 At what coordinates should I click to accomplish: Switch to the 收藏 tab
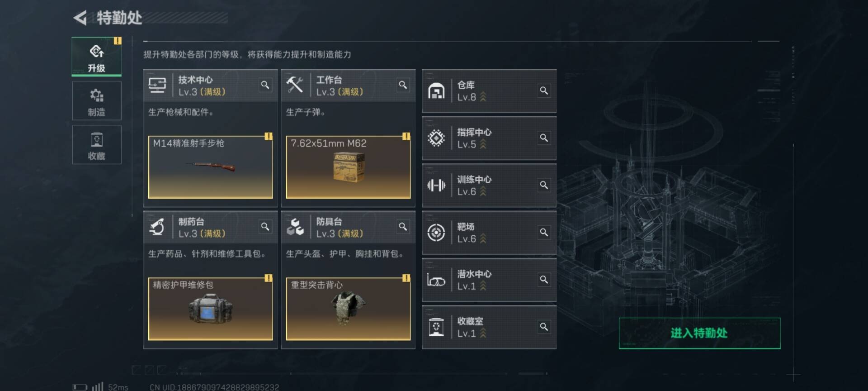97,145
